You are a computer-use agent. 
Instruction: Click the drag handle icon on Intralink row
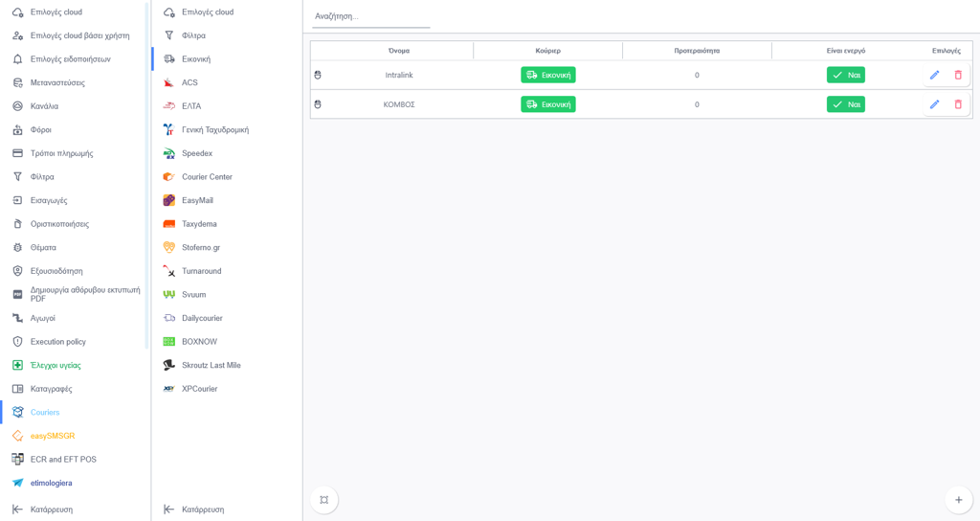[x=318, y=75]
